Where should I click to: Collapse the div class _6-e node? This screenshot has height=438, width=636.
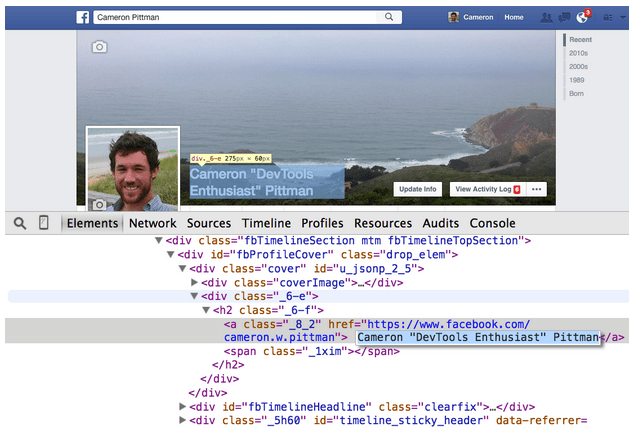point(194,296)
